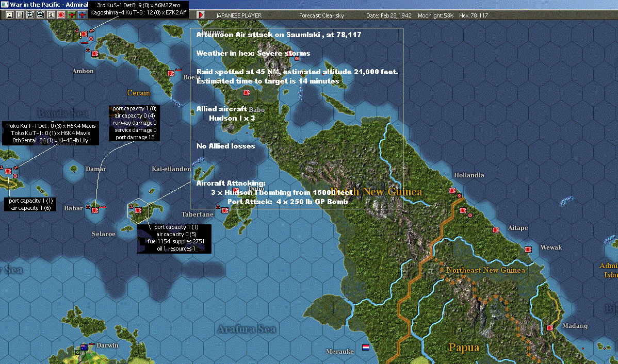Select crossed-box unit icon beside Hollandia base
Screen dimensions: 618x364
459,195
